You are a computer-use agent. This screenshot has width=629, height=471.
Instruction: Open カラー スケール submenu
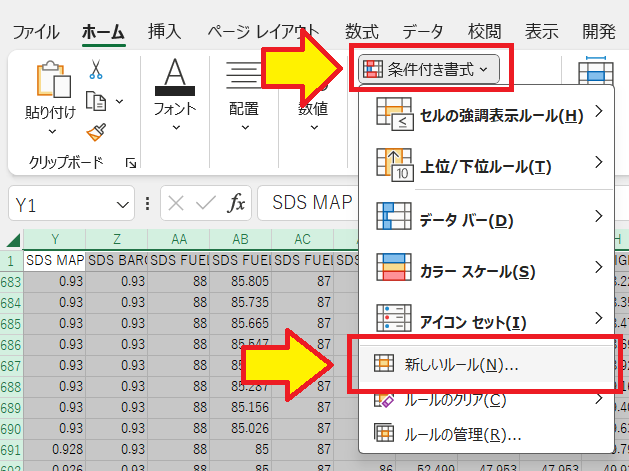click(488, 270)
